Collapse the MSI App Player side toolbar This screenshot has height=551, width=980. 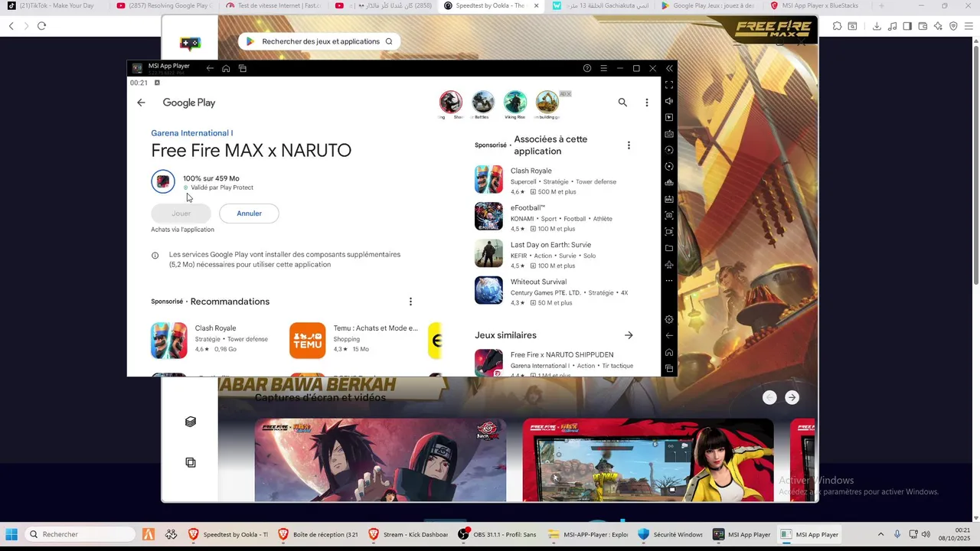[x=669, y=68]
